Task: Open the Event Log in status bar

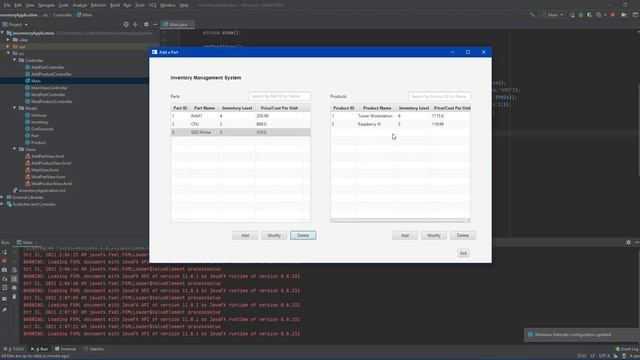Action: coord(627,349)
